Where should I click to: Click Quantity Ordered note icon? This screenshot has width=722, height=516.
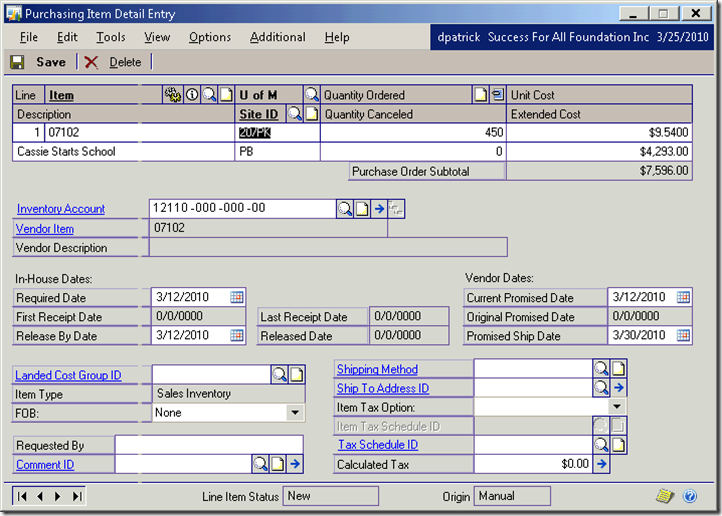tap(480, 95)
